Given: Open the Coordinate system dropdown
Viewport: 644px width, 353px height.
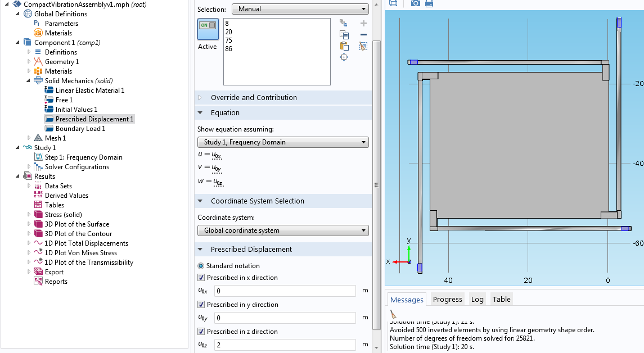Looking at the screenshot, I should [283, 230].
